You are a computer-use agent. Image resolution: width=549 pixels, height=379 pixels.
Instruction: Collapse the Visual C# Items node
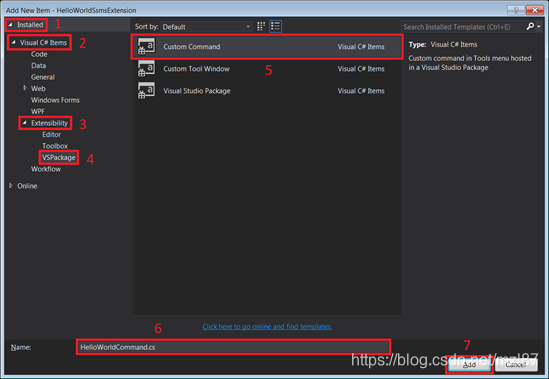[14, 42]
